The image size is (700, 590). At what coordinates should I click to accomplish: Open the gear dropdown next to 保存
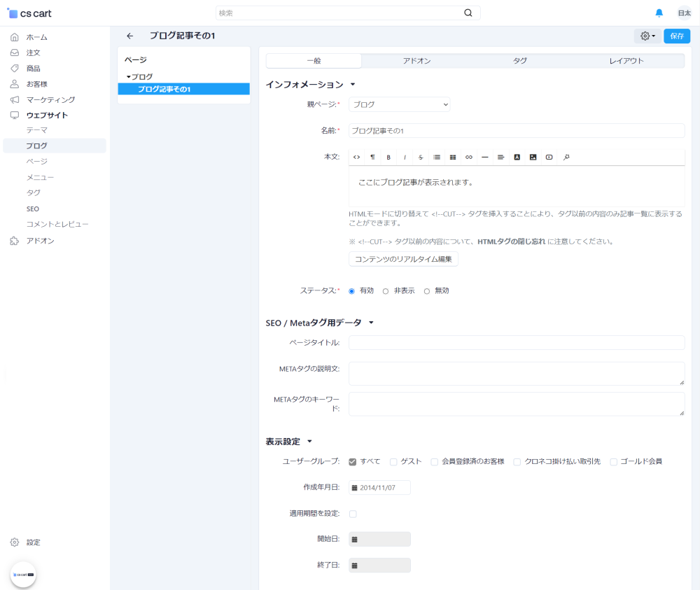tap(647, 36)
